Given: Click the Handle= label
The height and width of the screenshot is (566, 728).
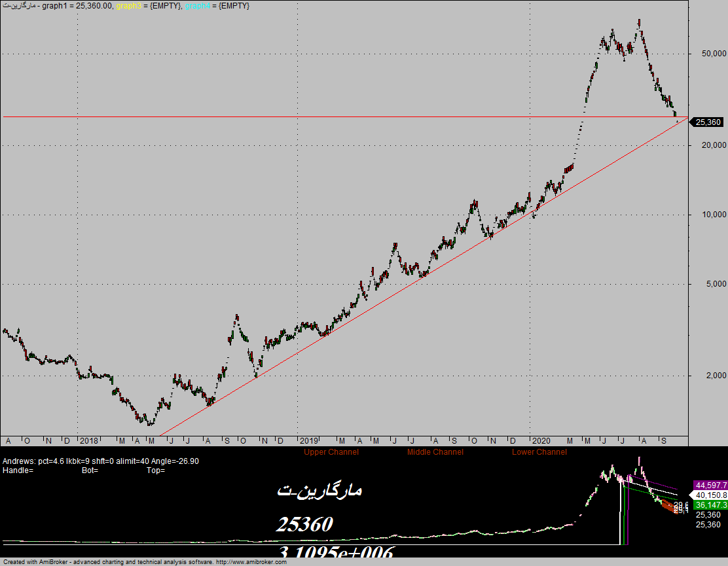Looking at the screenshot, I should pos(18,470).
